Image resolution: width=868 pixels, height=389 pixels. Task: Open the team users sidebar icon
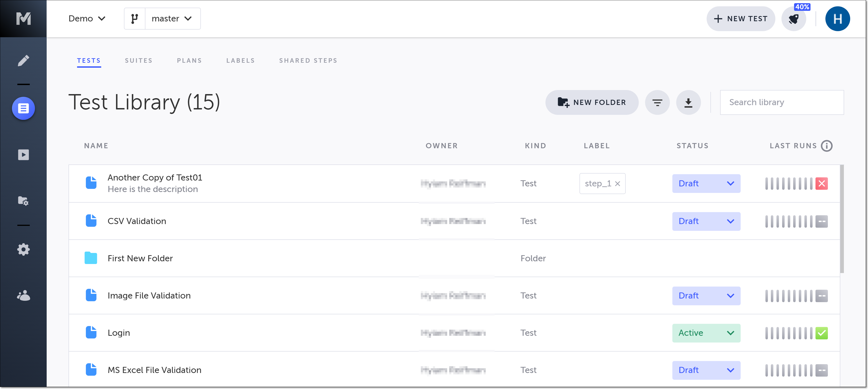pyautogui.click(x=23, y=296)
